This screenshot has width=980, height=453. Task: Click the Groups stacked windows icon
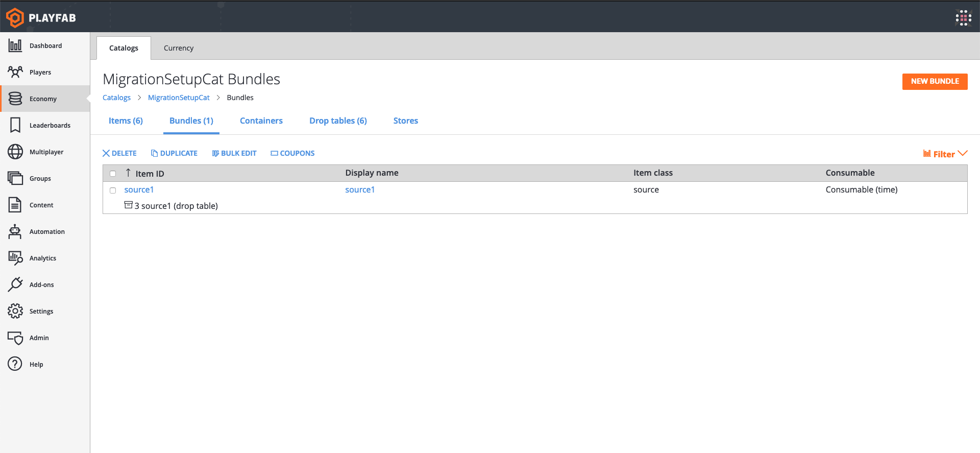(x=15, y=178)
